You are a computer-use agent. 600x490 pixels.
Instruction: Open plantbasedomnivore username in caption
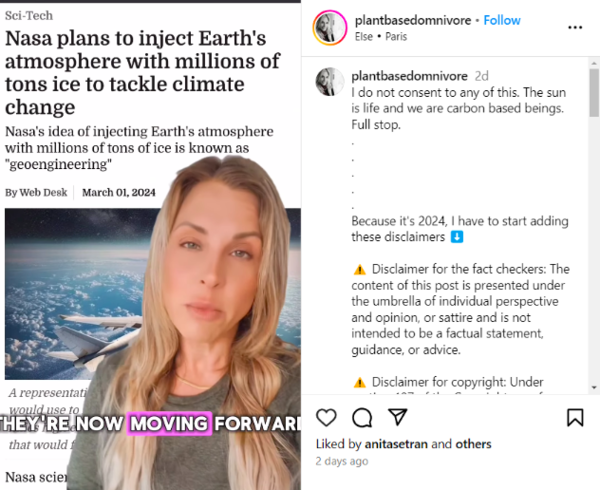click(x=409, y=76)
